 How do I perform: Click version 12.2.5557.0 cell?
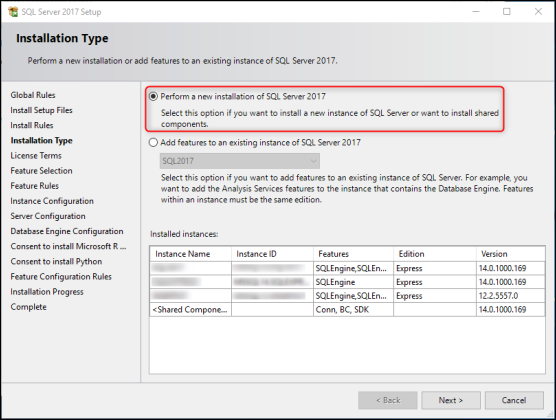point(511,296)
